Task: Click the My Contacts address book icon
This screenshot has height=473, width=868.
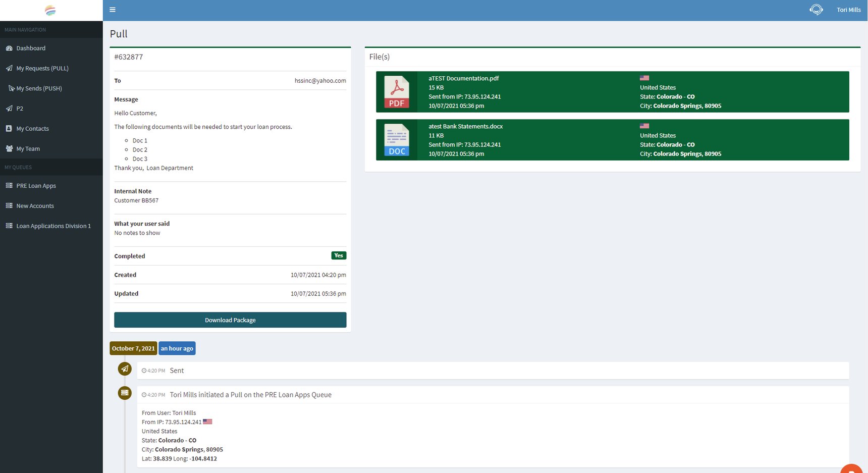Action: pyautogui.click(x=9, y=128)
